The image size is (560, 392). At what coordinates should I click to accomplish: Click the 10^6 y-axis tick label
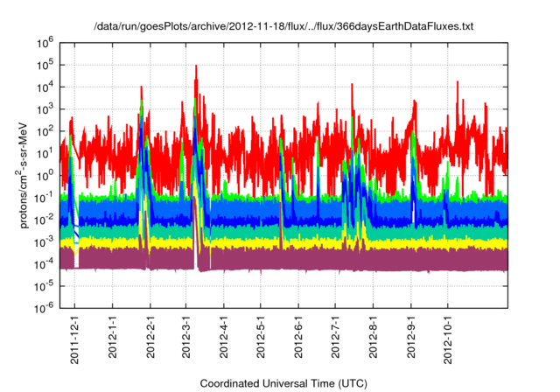[45, 43]
